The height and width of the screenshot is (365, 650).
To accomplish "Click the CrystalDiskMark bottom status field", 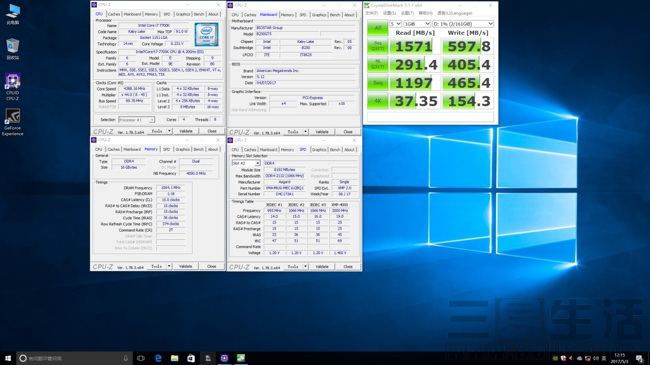I will pos(430,117).
